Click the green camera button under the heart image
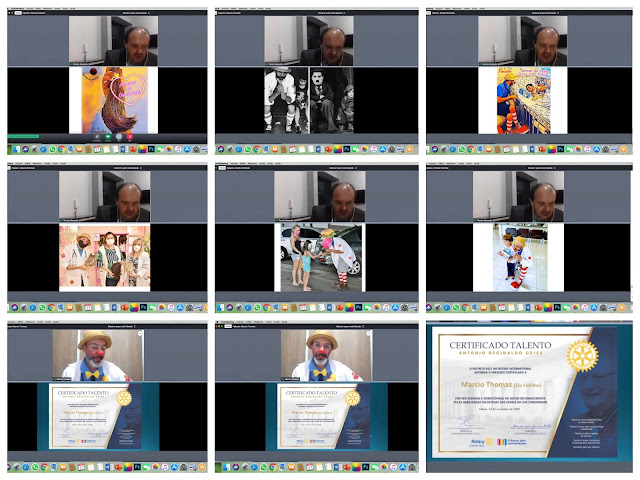Viewport: 640px width, 480px height. [108, 137]
